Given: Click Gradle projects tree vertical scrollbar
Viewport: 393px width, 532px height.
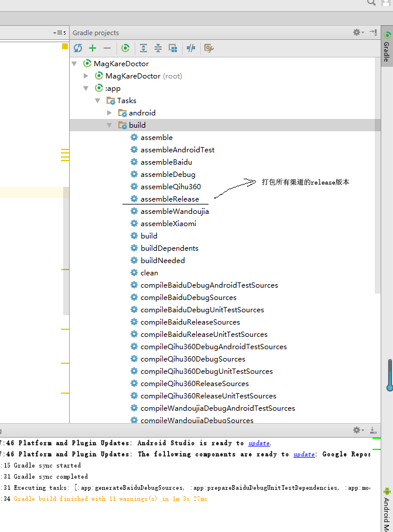Looking at the screenshot, I should pos(378,175).
